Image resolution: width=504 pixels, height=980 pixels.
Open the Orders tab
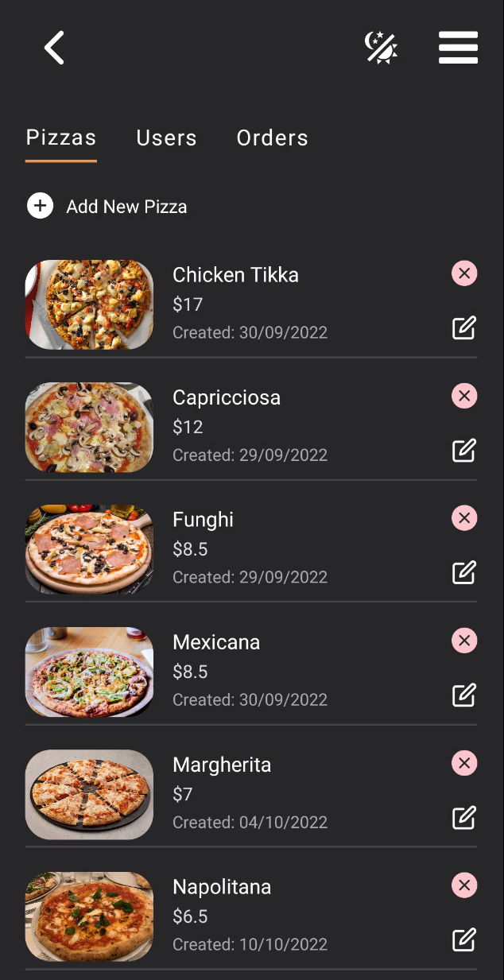pyautogui.click(x=272, y=138)
